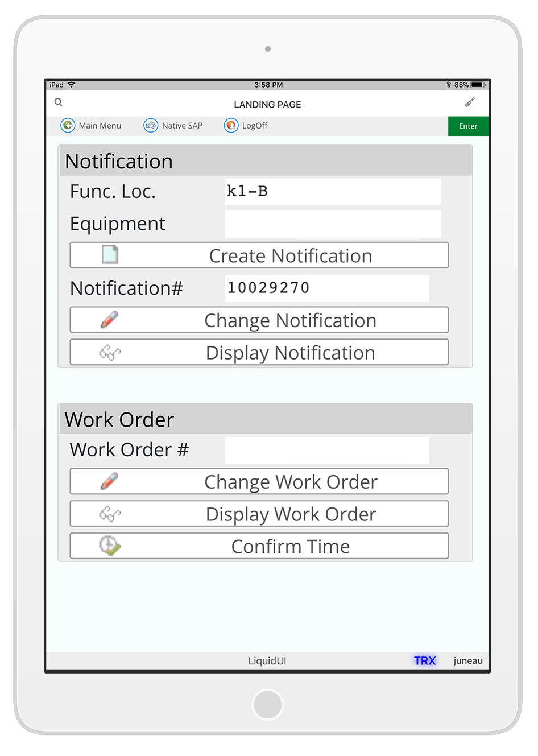The width and height of the screenshot is (538, 756).
Task: Focus the empty Equipment field
Action: point(333,224)
